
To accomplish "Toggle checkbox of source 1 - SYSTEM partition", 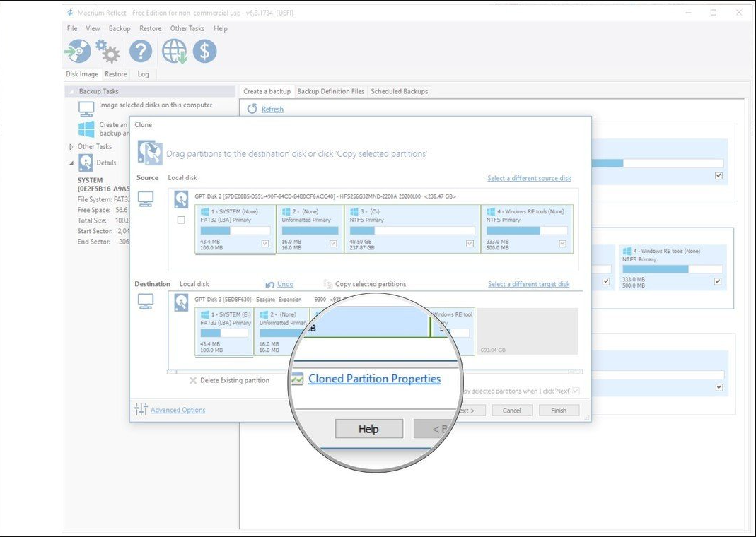I will tap(265, 244).
